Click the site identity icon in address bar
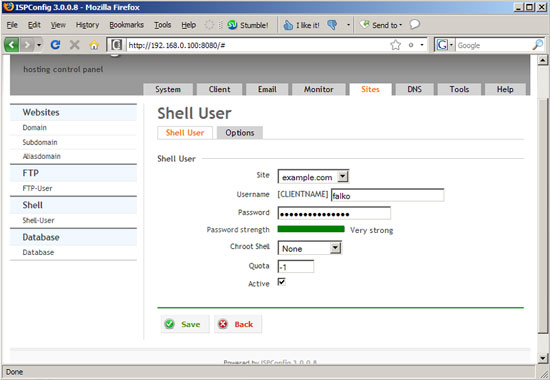This screenshot has height=380, width=550. click(116, 45)
